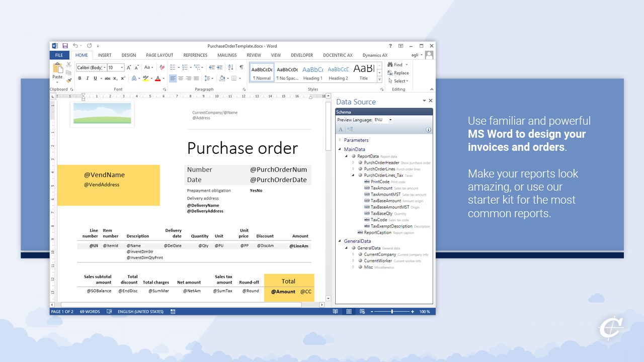The image size is (644, 362).
Task: Select Align Left paragraph alignment
Action: (x=173, y=78)
